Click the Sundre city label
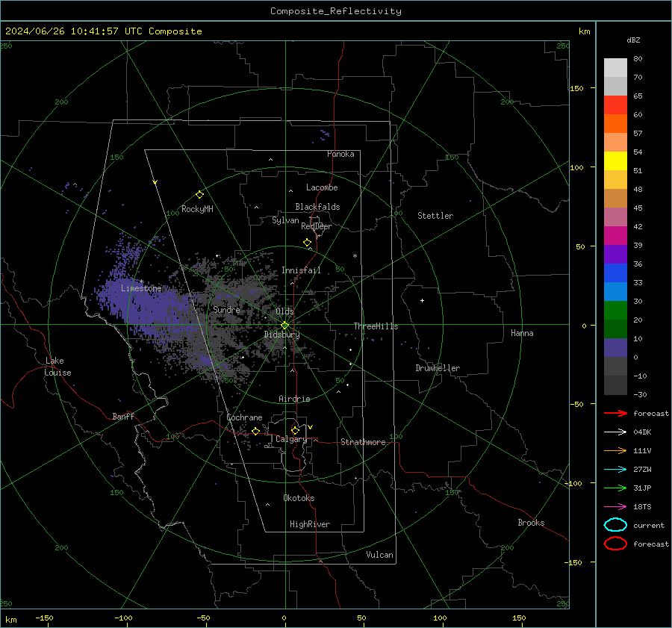The height and width of the screenshot is (628, 672). [226, 309]
